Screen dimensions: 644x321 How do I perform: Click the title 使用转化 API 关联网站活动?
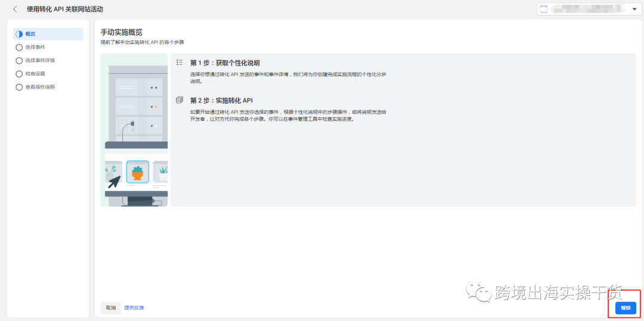[x=65, y=9]
